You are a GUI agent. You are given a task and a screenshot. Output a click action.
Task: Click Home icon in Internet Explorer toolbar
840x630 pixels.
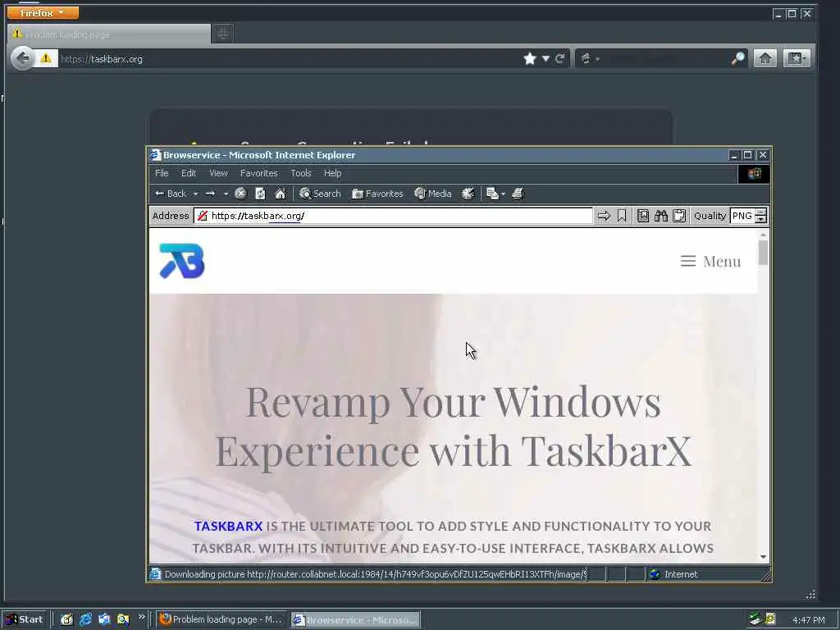[281, 194]
